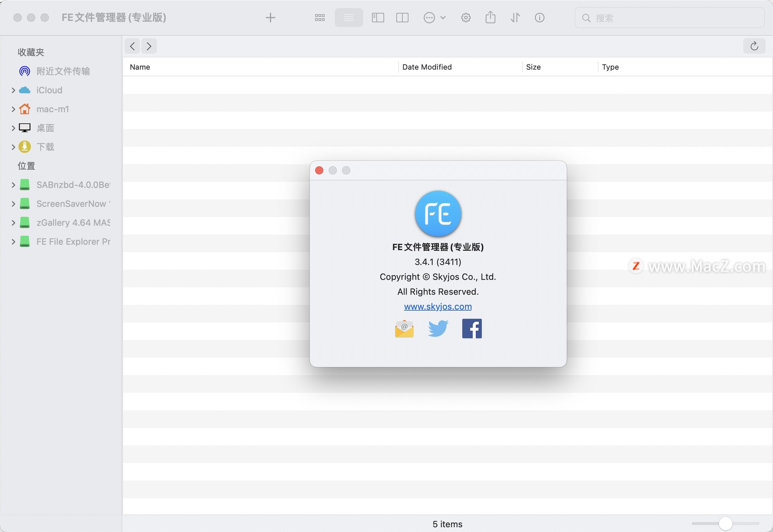Screen dimensions: 773x532
Task: Open the more options dropdown chevron
Action: click(443, 18)
